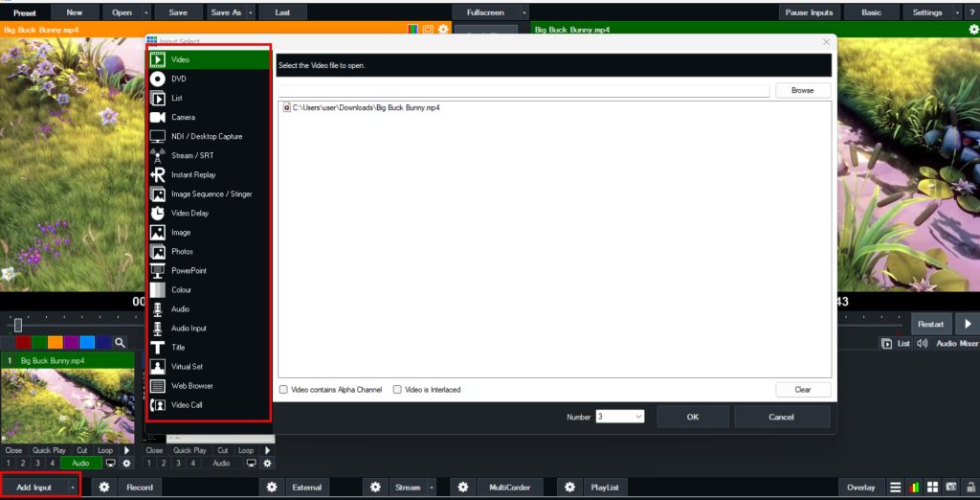Cancel the Input Select dialog

782,417
